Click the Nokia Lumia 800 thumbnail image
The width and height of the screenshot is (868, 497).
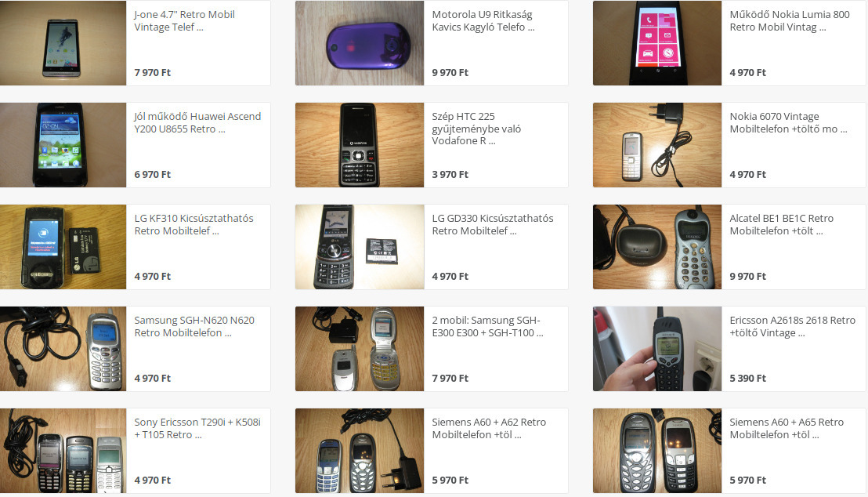pyautogui.click(x=657, y=42)
